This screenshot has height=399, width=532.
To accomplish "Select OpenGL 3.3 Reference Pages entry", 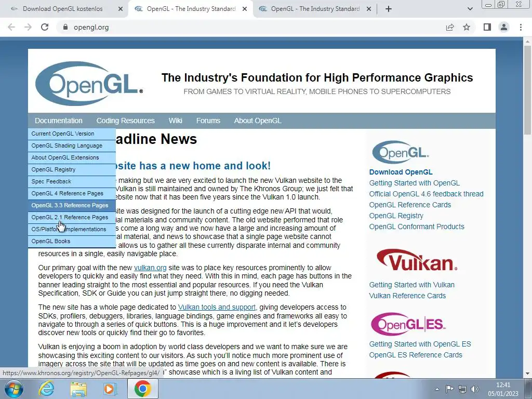I will (72, 205).
